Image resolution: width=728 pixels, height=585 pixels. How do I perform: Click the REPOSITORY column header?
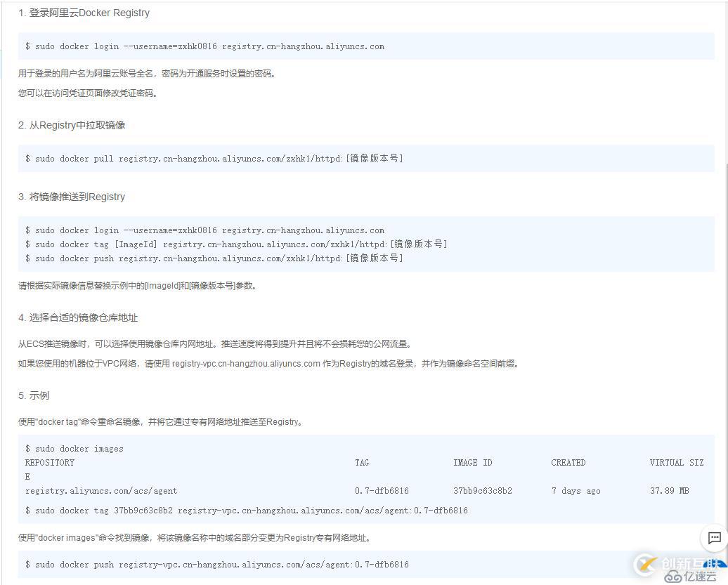click(50, 463)
